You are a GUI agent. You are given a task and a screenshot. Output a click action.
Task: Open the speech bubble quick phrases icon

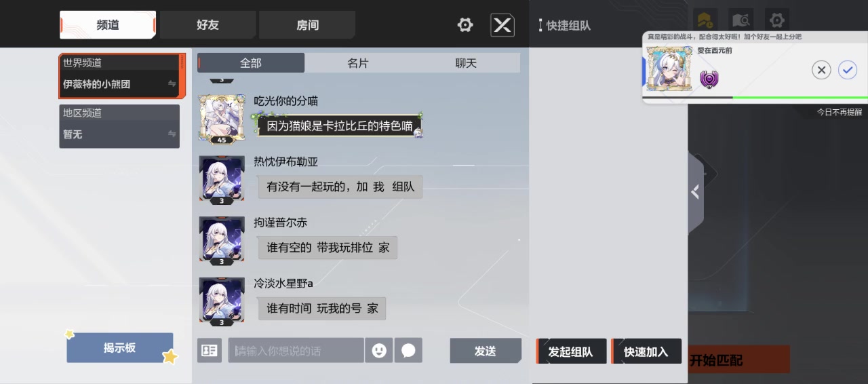tap(408, 350)
